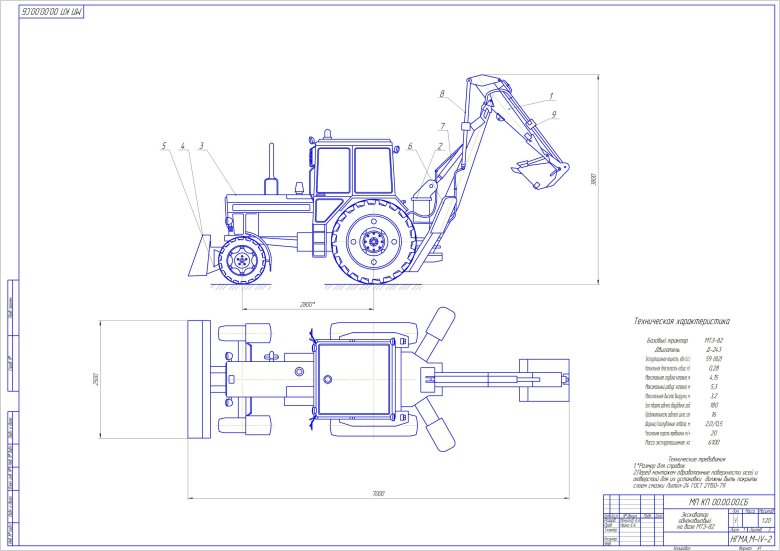
Task: Click callout number 8 above the boom
Action: (441, 94)
